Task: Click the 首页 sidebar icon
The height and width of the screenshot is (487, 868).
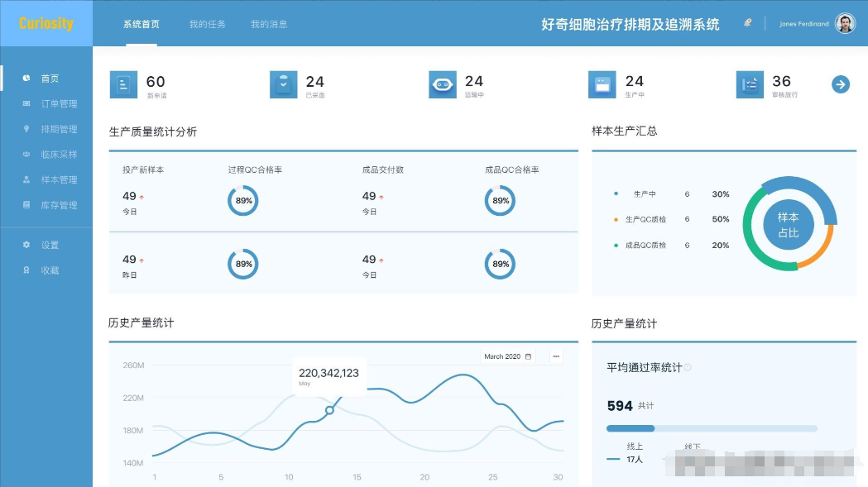Action: 26,78
